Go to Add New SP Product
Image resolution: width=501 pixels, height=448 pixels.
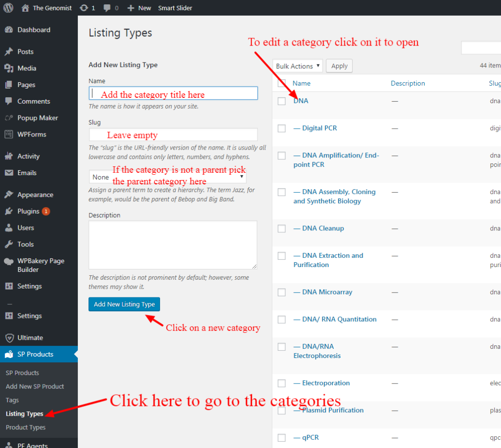coord(35,386)
